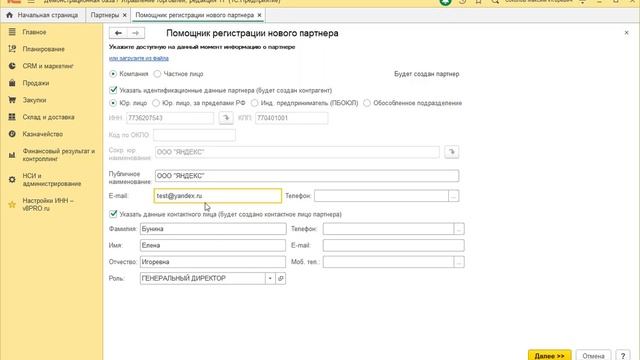Select Инд. предприниматель (ПБОЮЛ) option
This screenshot has width=640, height=360.
[254, 103]
